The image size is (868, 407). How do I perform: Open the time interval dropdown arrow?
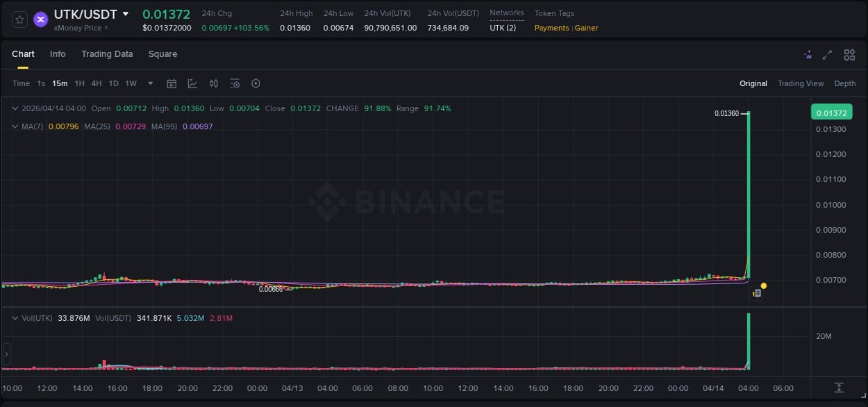point(149,83)
